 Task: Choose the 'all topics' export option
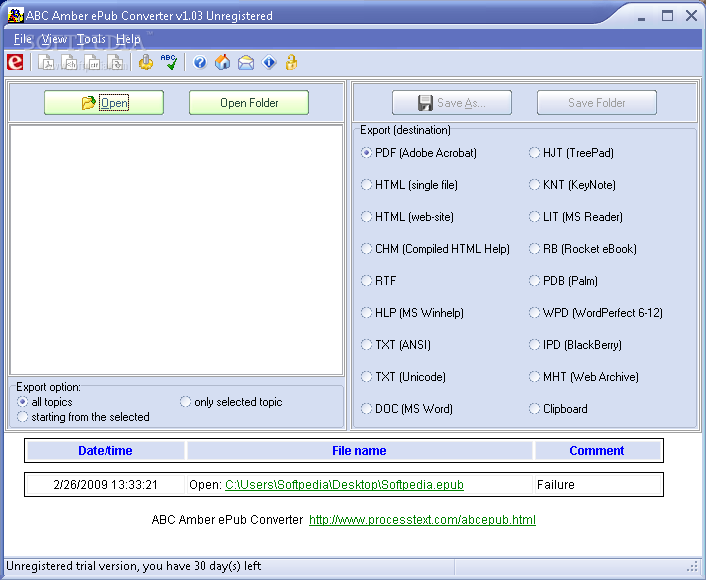pyautogui.click(x=45, y=401)
